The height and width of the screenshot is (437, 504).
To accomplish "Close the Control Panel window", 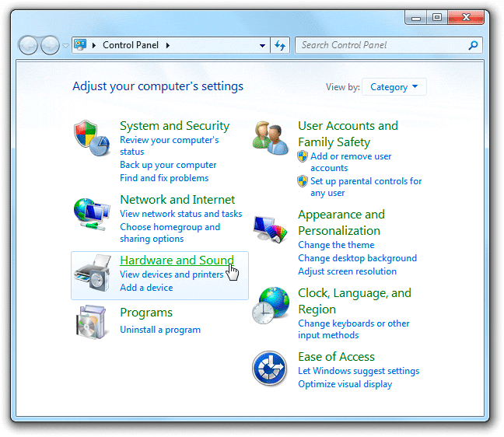I will 466,17.
